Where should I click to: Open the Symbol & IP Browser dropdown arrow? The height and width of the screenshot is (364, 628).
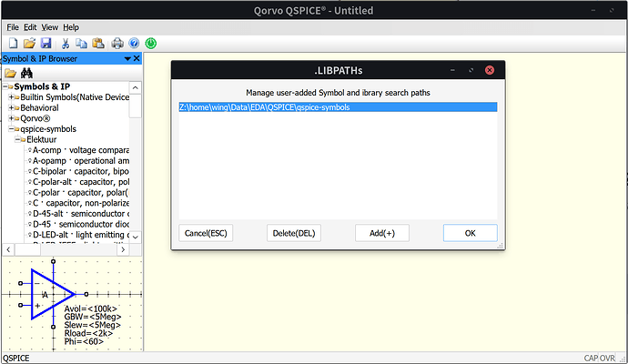[x=127, y=59]
